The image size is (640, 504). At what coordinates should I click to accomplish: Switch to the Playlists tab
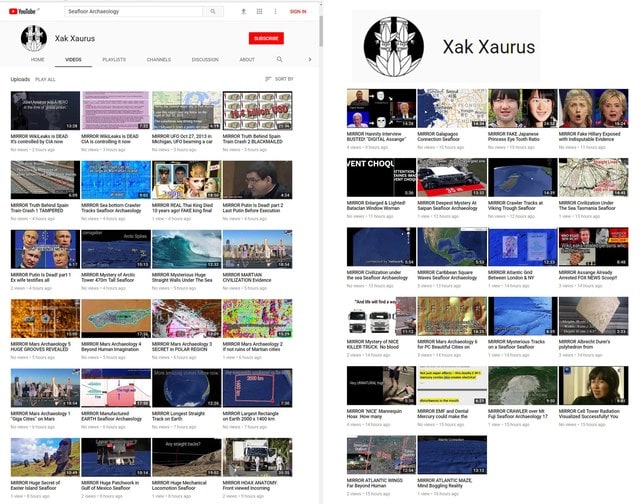pos(114,60)
